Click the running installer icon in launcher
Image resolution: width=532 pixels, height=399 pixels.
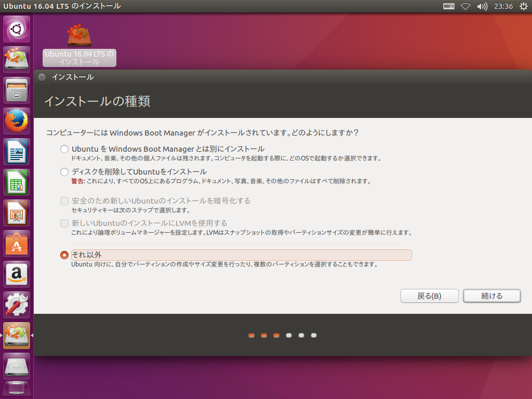[17, 336]
